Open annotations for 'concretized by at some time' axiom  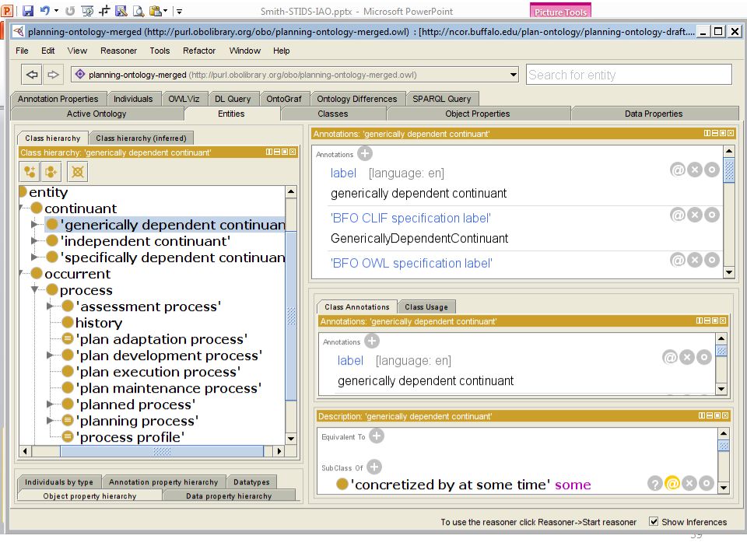(672, 484)
